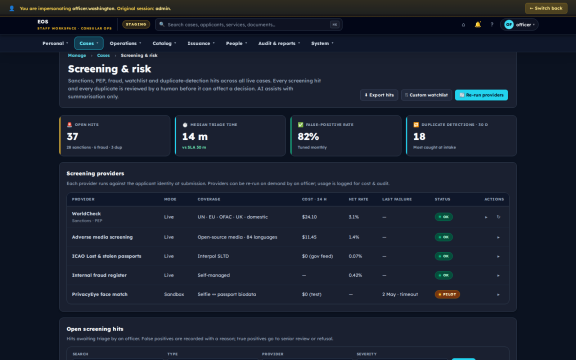Viewport: 576px width, 360px height.
Task: Run PrivacyEye face match with the play icon
Action: tap(498, 295)
